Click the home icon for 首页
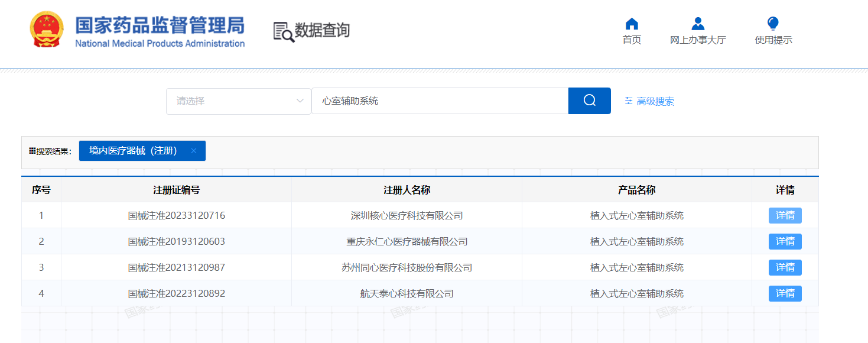Image resolution: width=868 pixels, height=343 pixels. pos(632,24)
